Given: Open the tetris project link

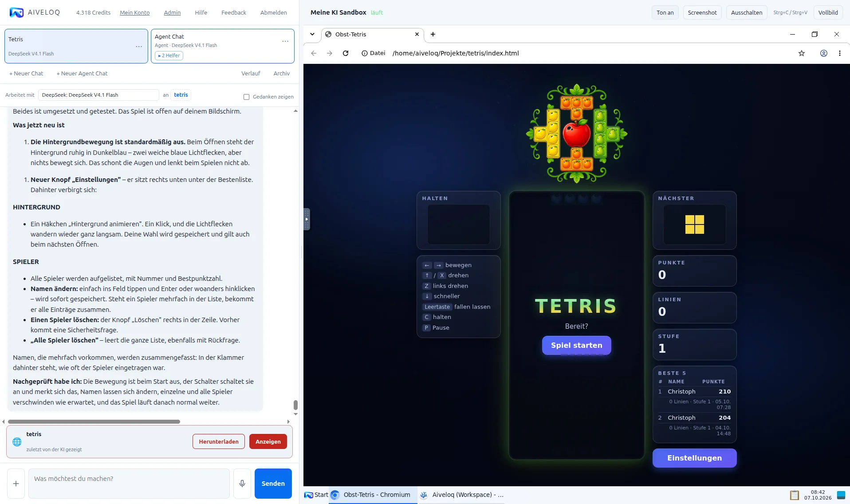Looking at the screenshot, I should pos(181,94).
